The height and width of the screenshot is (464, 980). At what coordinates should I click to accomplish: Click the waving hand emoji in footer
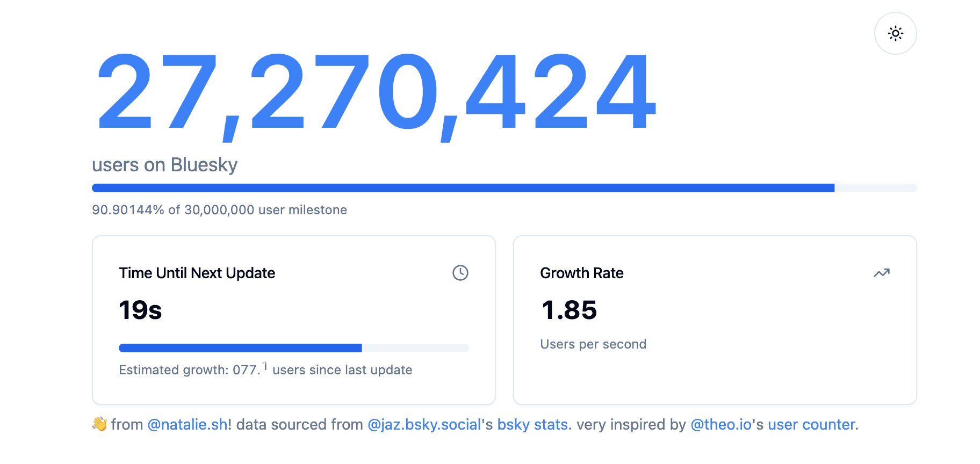(99, 424)
